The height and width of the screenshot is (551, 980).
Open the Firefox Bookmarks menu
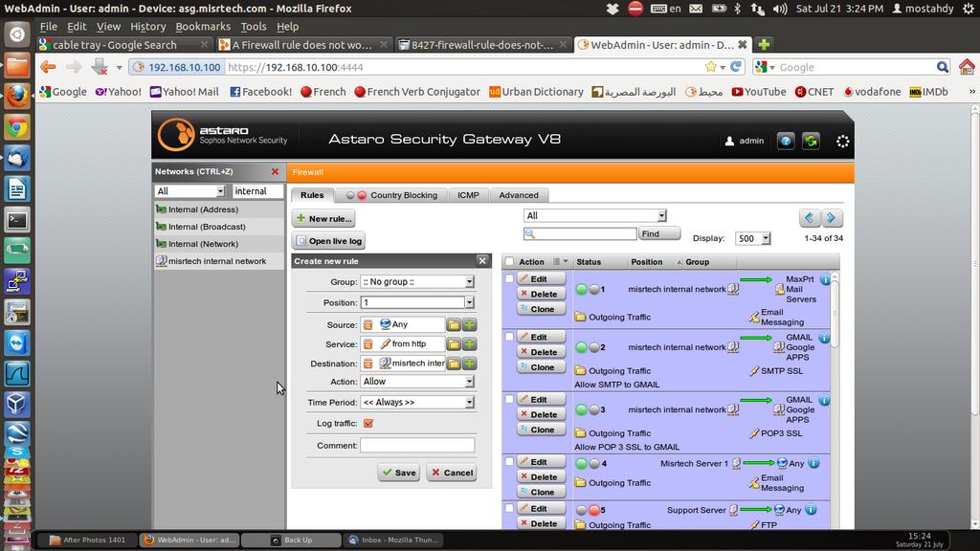click(x=203, y=26)
